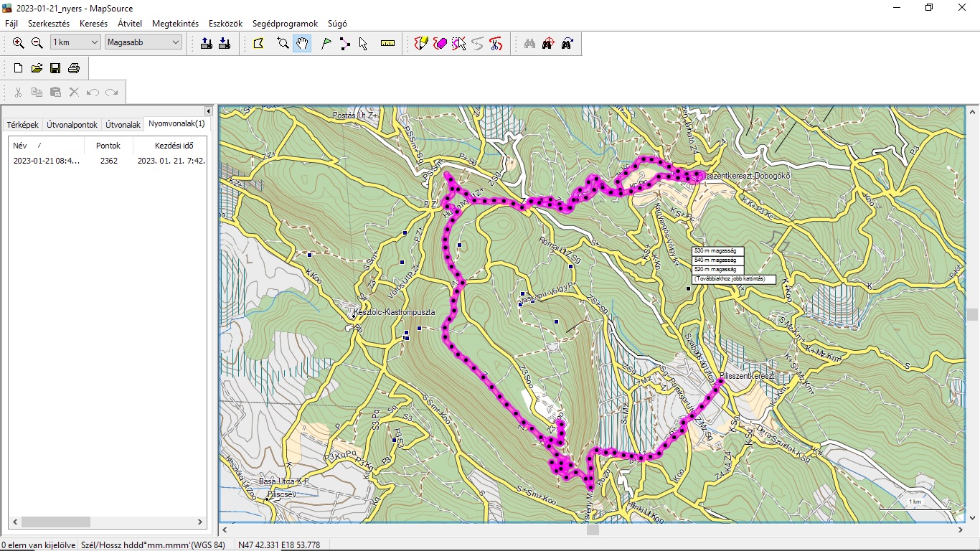980x551 pixels.
Task: Click the zoom in magnifier icon
Action: click(19, 43)
